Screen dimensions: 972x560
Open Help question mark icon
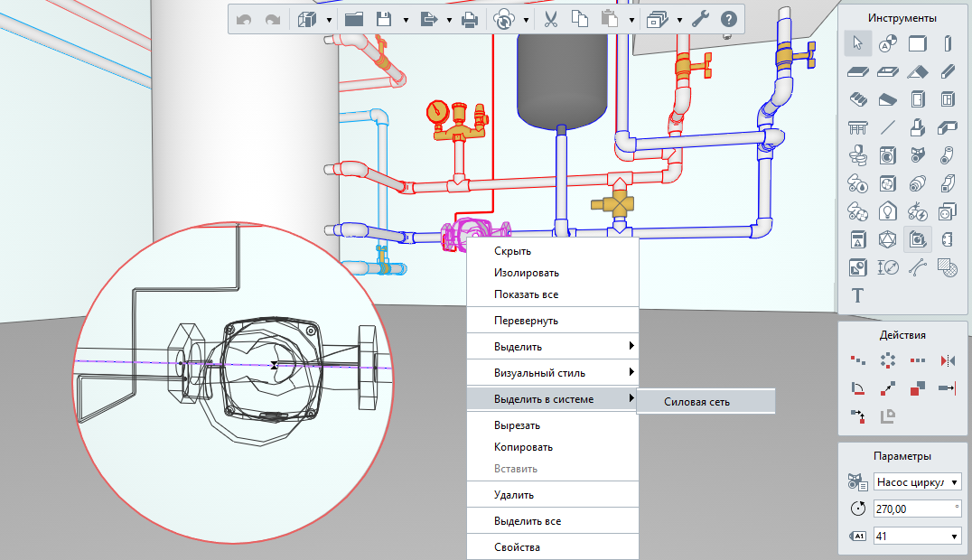tap(729, 20)
